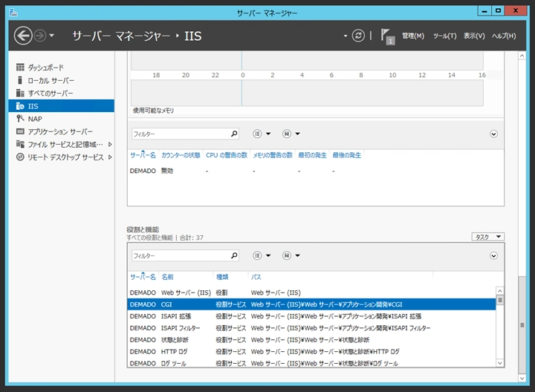Click the ファイル サービス icon
535x392 pixels.
(20, 144)
